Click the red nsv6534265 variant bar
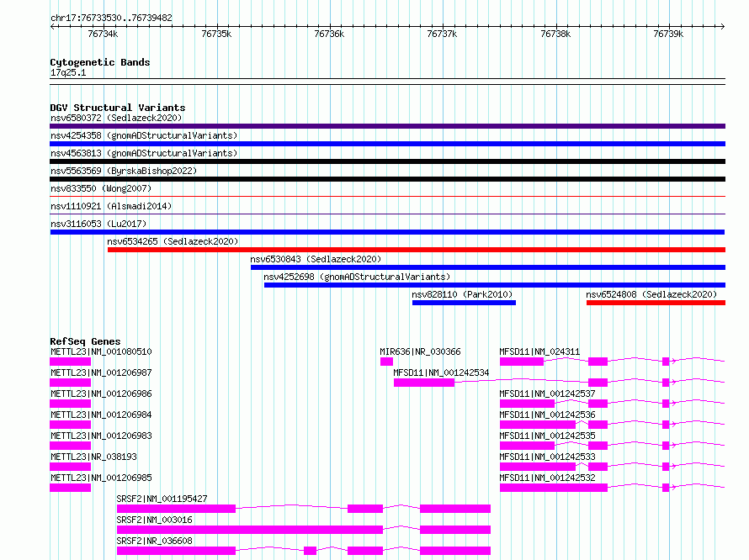This screenshot has width=749, height=560. click(417, 250)
